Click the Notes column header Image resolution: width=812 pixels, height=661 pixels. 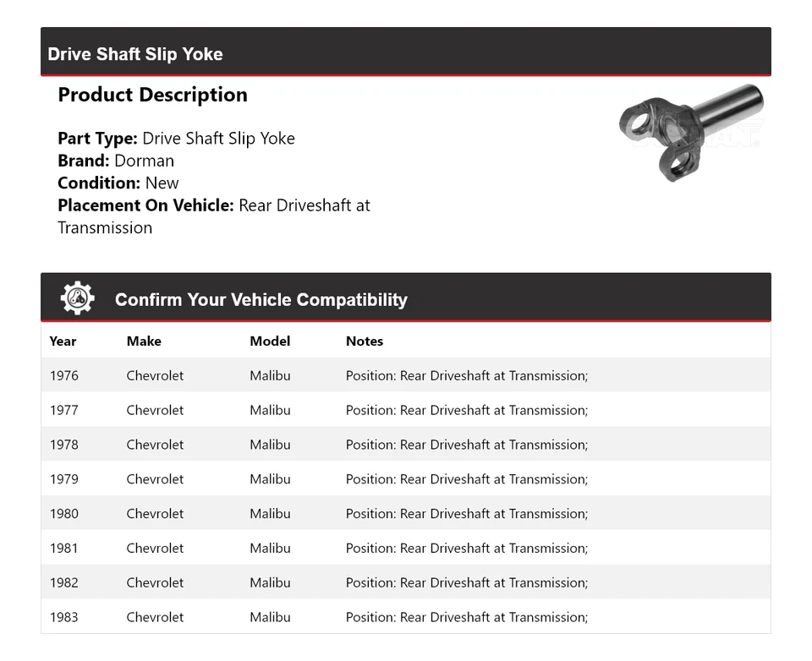(x=365, y=341)
